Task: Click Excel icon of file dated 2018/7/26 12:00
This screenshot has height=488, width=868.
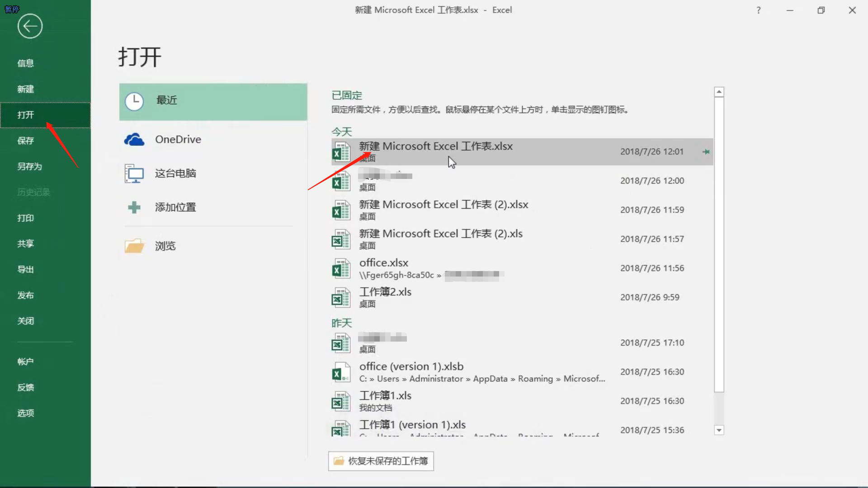Action: (x=341, y=181)
